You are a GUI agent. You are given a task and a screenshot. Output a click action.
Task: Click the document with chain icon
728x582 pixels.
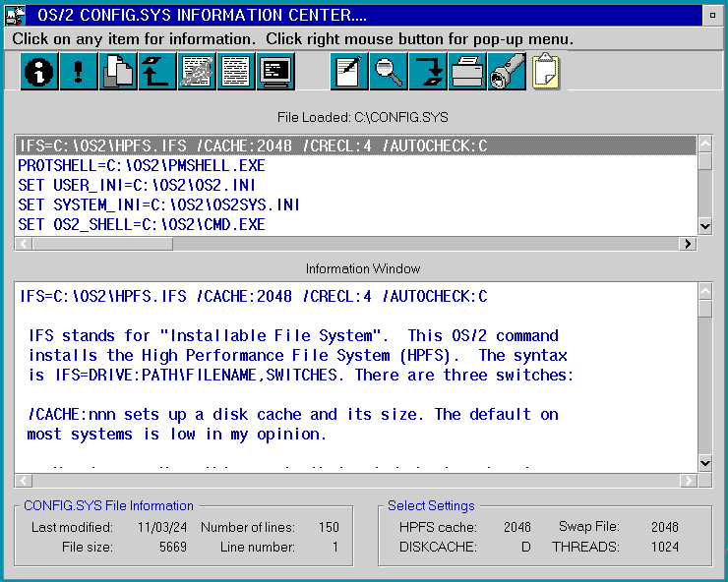pyautogui.click(x=197, y=72)
